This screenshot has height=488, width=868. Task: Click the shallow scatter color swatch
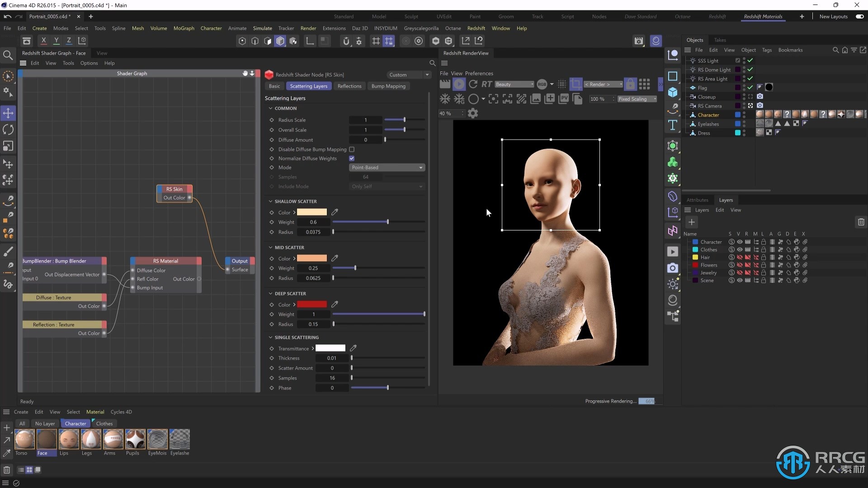(x=312, y=212)
